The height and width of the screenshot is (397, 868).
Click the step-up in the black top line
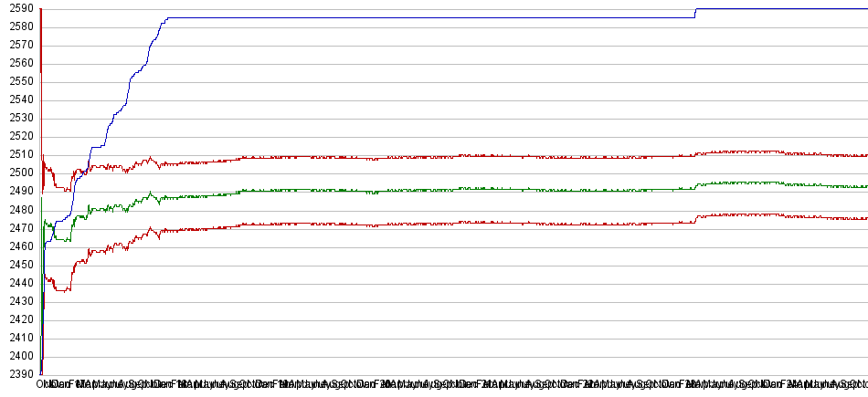tap(695, 13)
